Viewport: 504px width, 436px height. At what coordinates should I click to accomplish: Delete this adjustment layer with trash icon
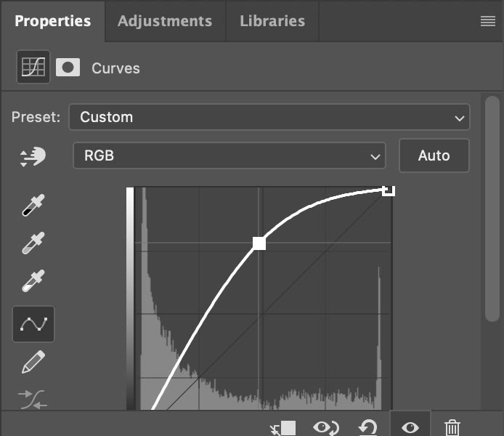pos(452,427)
